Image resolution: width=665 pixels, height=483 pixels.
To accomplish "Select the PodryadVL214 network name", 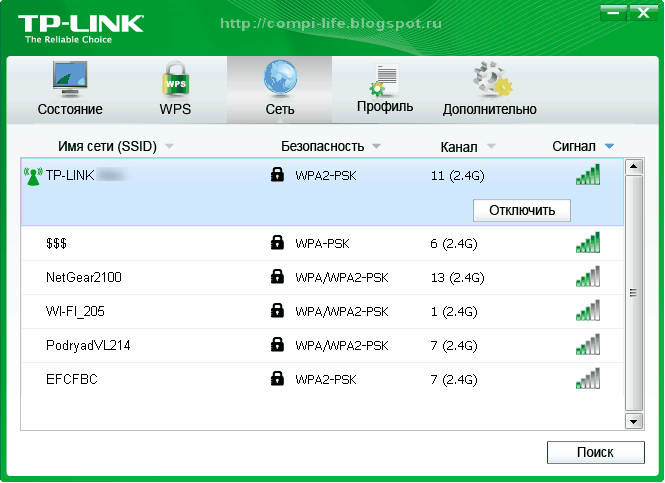I will point(88,345).
